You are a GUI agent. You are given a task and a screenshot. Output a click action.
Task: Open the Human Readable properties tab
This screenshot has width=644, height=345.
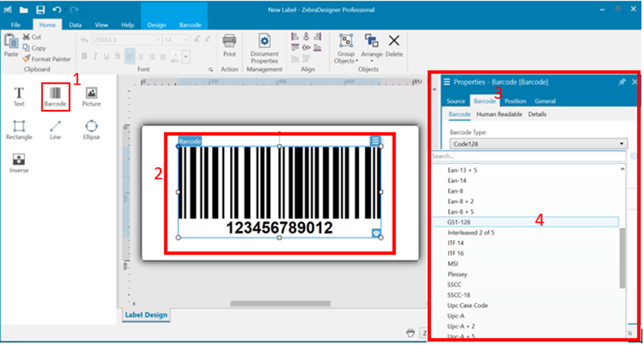tap(499, 115)
